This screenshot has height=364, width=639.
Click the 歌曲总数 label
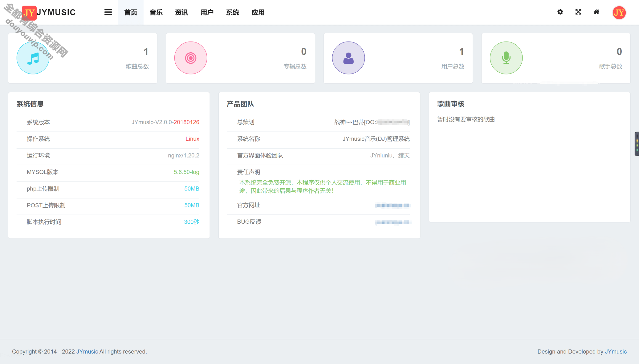[137, 66]
